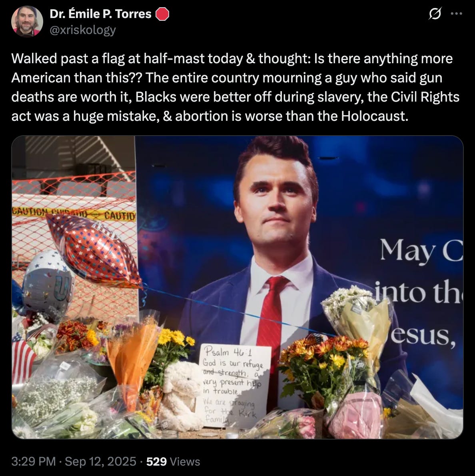The width and height of the screenshot is (475, 476).
Task: Click the red octagon badge beside the name
Action: pyautogui.click(x=162, y=14)
